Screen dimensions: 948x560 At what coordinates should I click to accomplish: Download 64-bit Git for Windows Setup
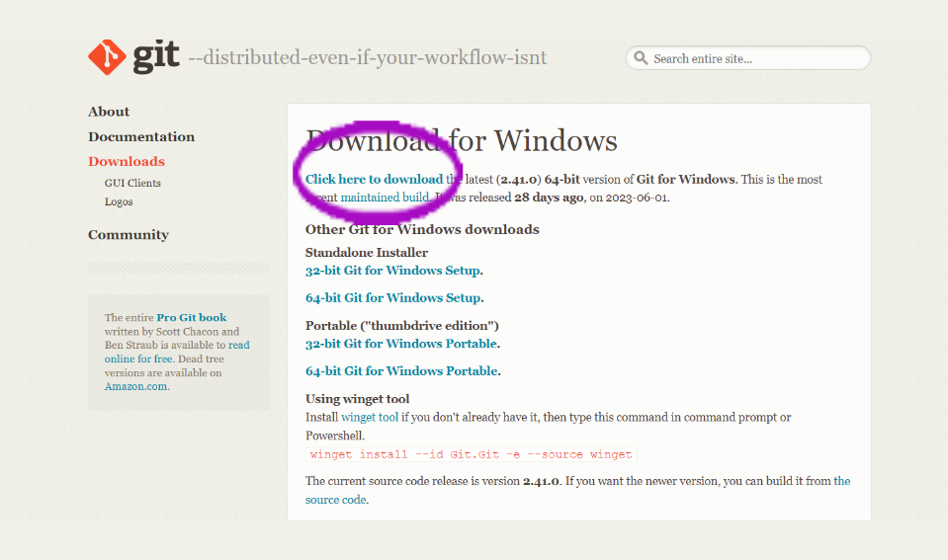pos(393,298)
